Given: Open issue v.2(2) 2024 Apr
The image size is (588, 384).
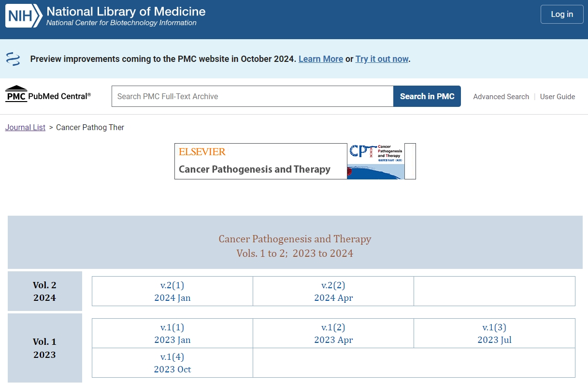Looking at the screenshot, I should [x=333, y=292].
